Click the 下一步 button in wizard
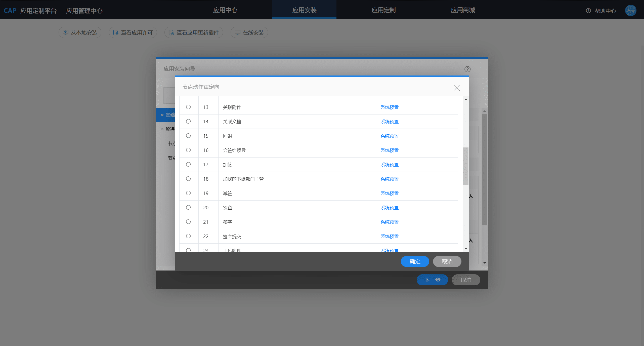This screenshot has width=644, height=346. 432,280
